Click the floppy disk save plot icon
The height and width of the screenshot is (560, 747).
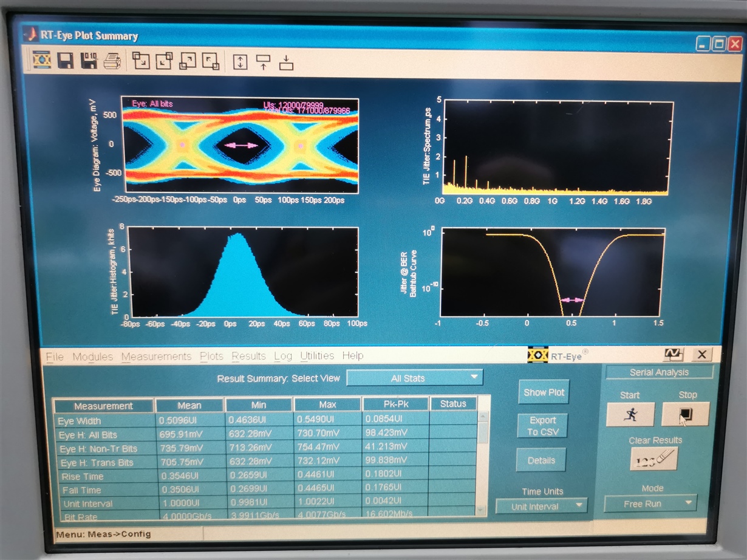pyautogui.click(x=65, y=61)
